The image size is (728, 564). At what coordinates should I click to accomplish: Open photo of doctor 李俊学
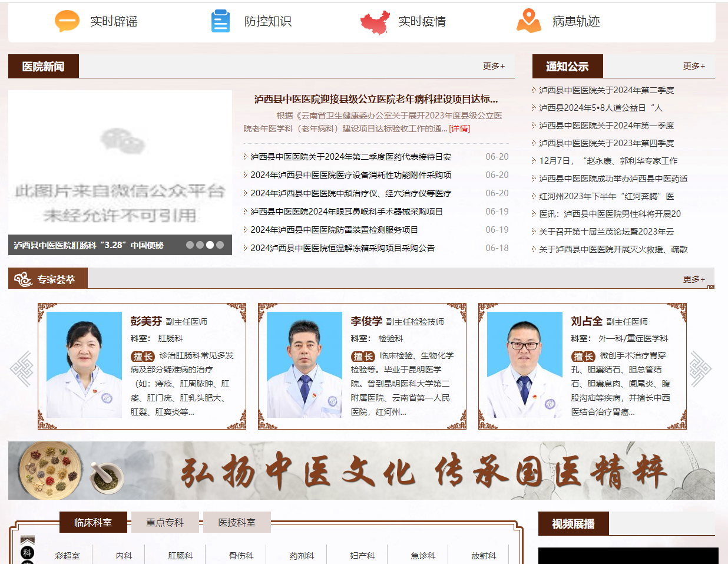point(305,365)
